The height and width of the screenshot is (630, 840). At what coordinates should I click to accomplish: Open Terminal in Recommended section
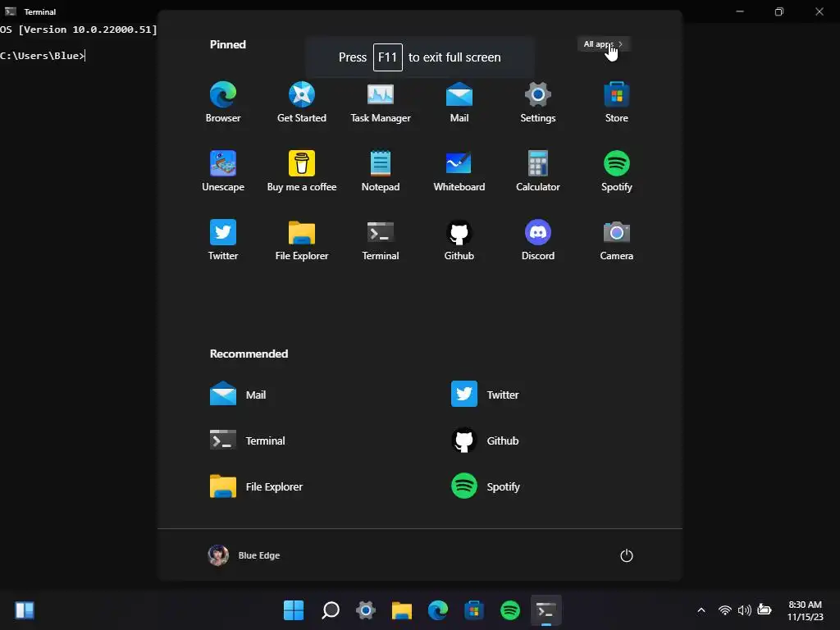(x=248, y=441)
